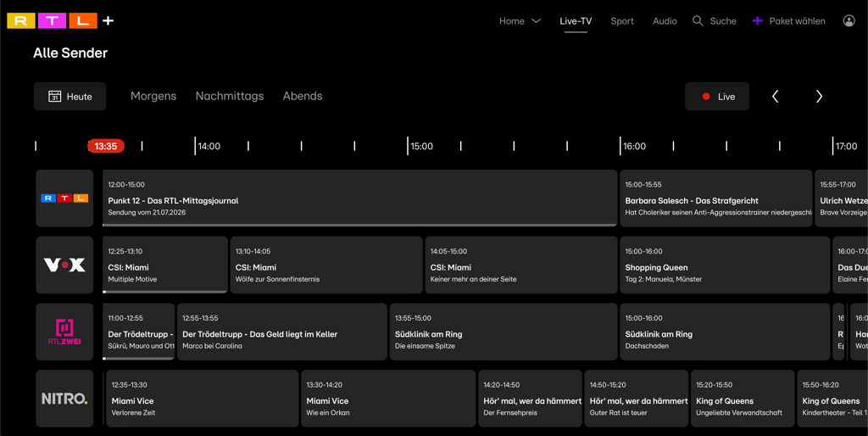This screenshot has width=868, height=436.
Task: Open the Heute date picker
Action: click(x=70, y=97)
